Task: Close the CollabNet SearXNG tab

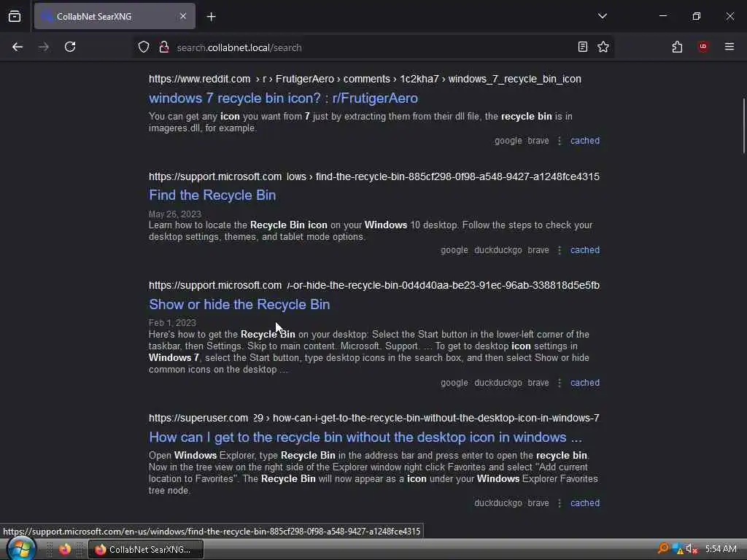Action: 183,16
